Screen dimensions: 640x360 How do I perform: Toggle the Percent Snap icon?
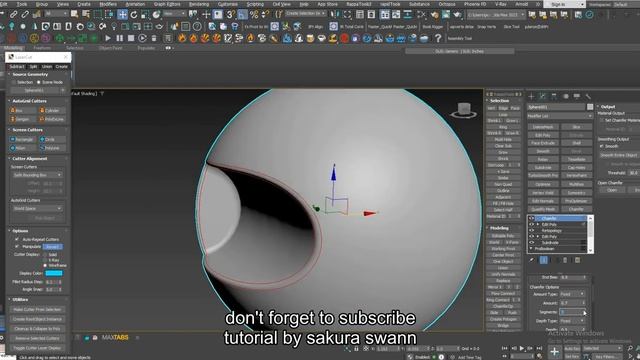(x=253, y=15)
